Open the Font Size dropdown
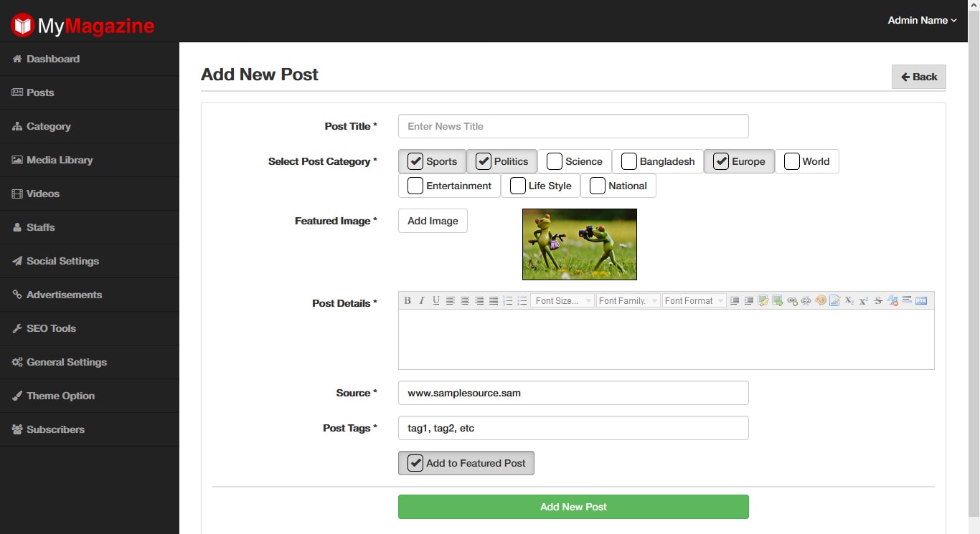 coord(562,300)
